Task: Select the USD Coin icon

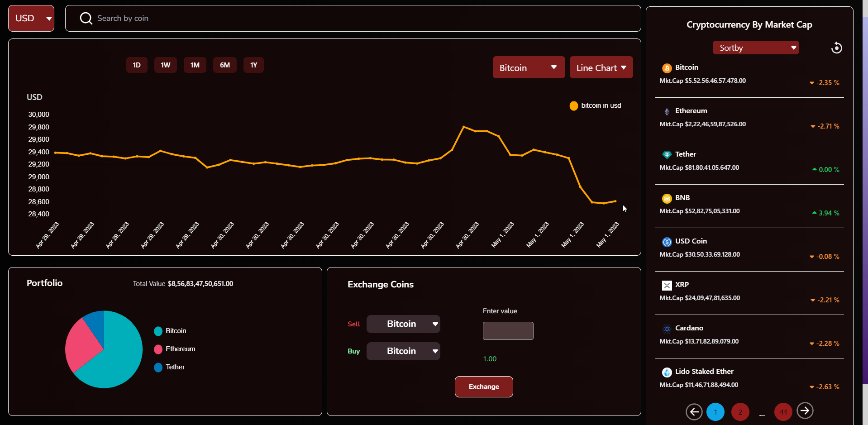Action: click(667, 242)
